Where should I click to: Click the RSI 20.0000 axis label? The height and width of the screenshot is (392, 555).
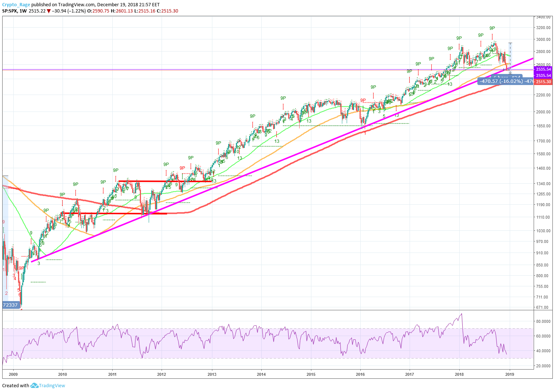(x=544, y=366)
